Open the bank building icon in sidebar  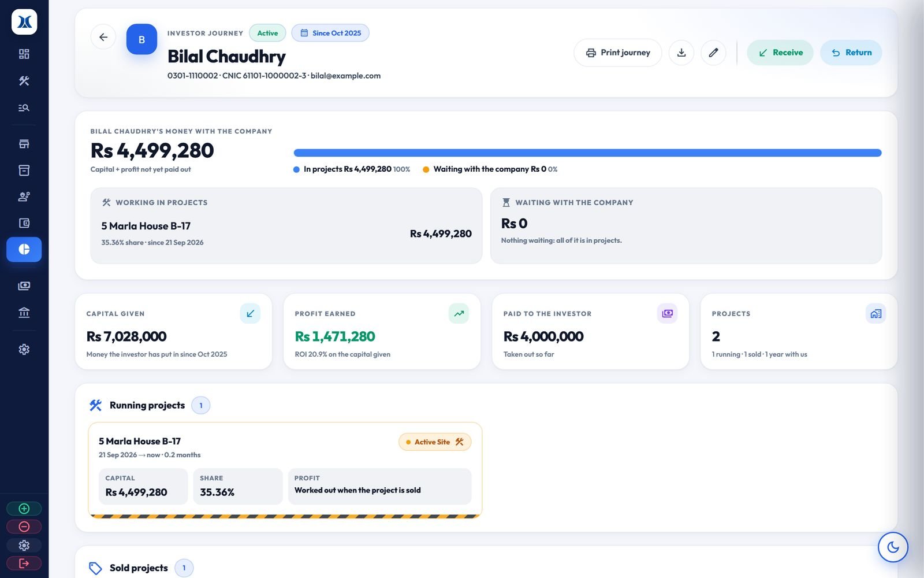[x=24, y=313]
